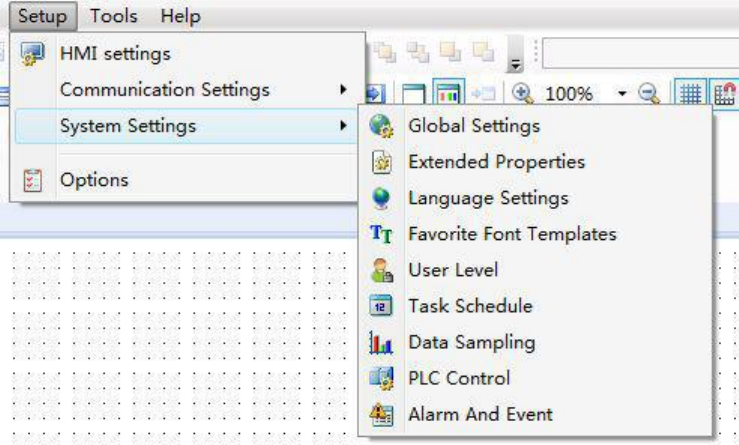Click the Task Schedule calendar icon
Screen dimensions: 739x445
pos(381,306)
